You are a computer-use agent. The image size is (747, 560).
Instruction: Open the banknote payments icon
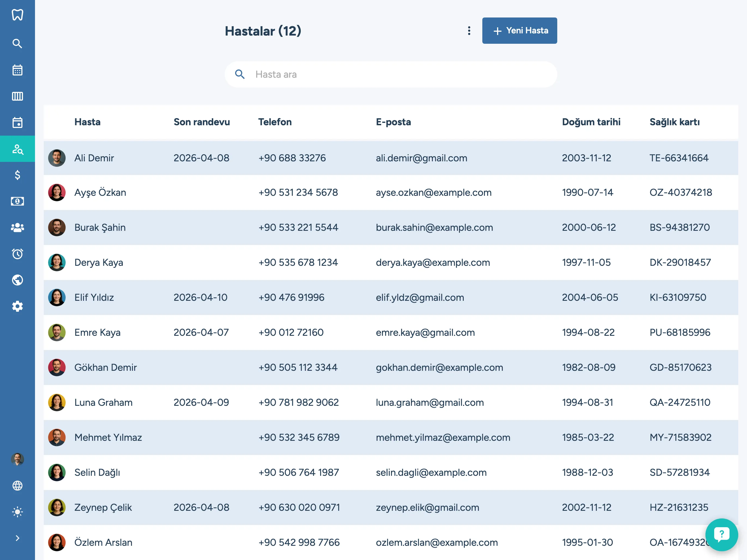[17, 201]
